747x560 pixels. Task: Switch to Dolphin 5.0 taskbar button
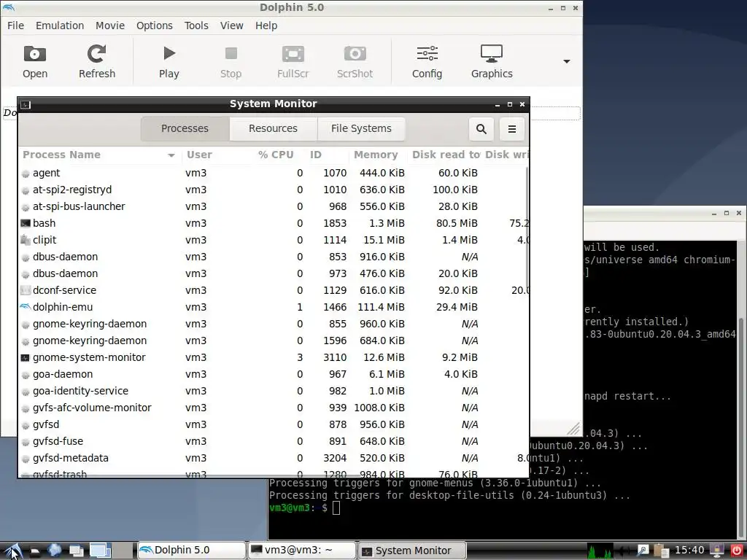[192, 551]
